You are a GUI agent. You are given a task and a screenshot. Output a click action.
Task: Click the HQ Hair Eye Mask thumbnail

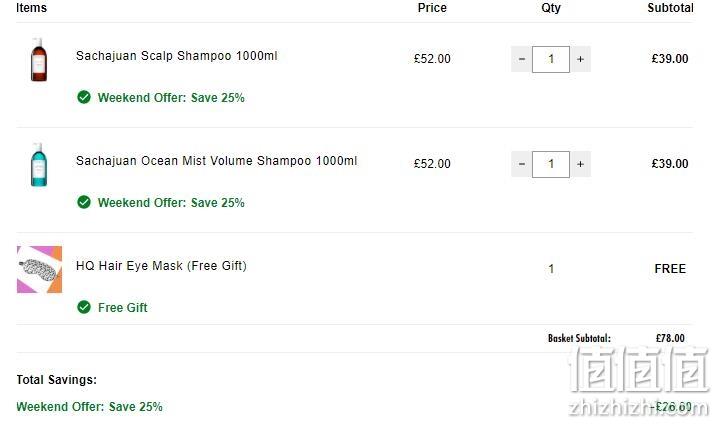[39, 269]
